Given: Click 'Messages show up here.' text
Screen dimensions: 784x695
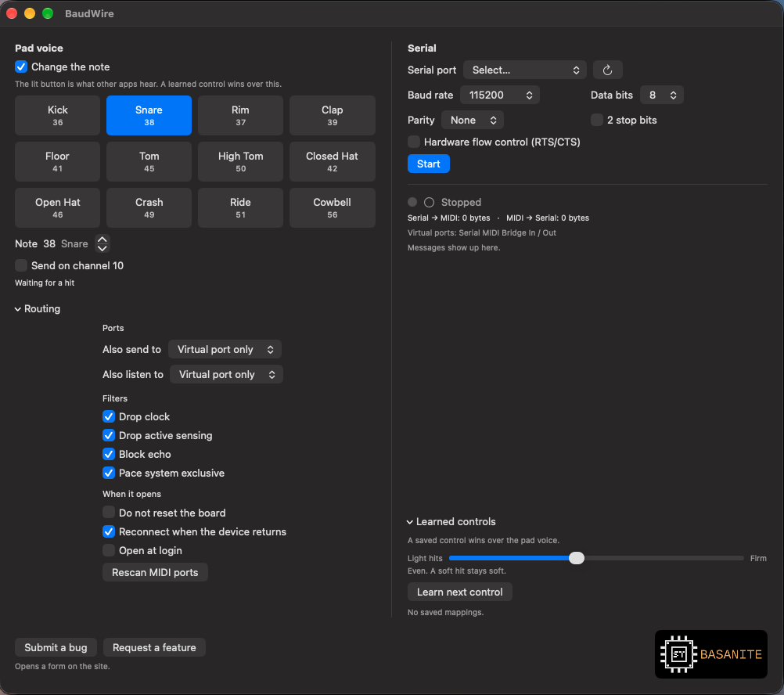Looking at the screenshot, I should pos(454,248).
